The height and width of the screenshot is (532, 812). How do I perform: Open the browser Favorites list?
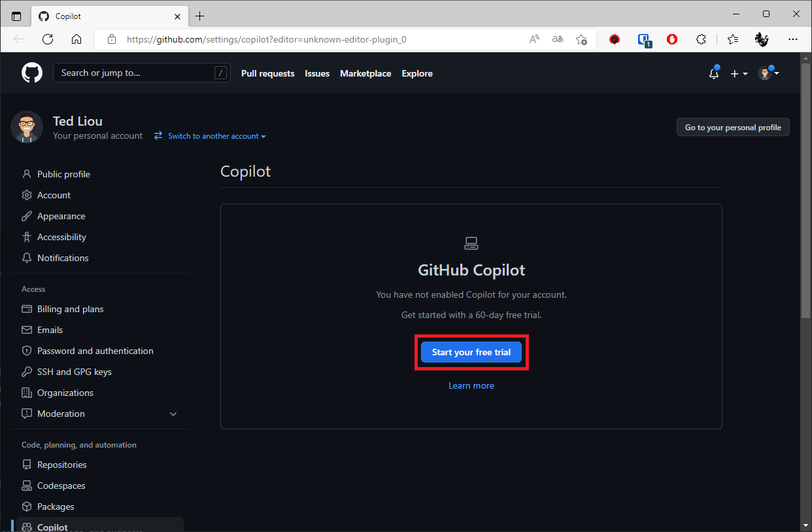click(733, 39)
